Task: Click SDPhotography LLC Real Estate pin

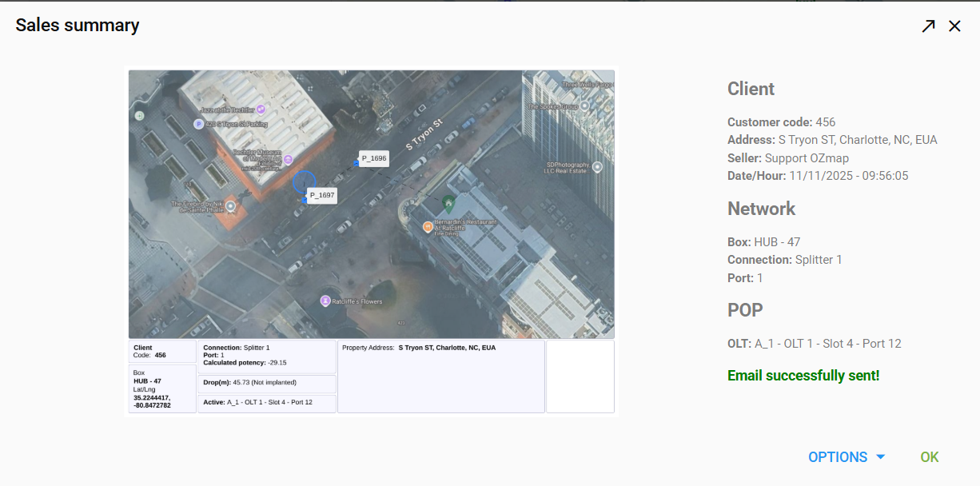Action: pyautogui.click(x=597, y=167)
